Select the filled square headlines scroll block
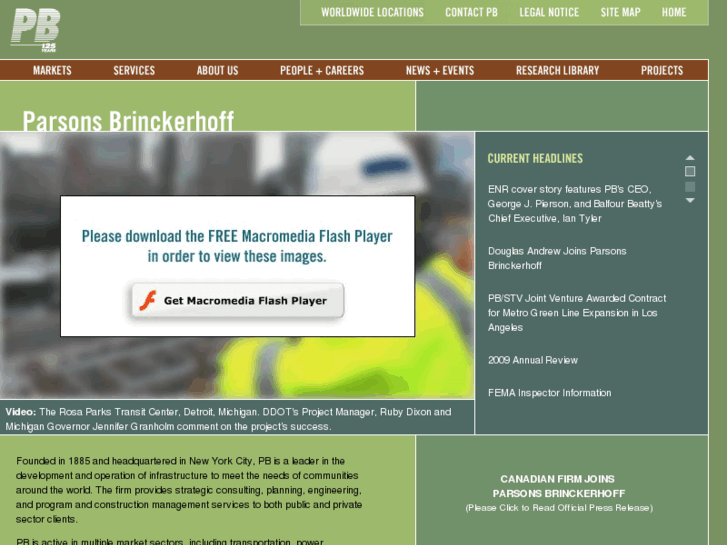The image size is (727, 545). [690, 186]
